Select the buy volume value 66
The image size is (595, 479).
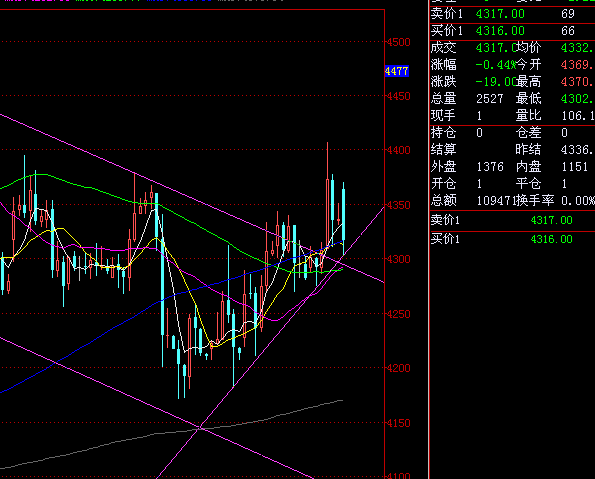568,31
